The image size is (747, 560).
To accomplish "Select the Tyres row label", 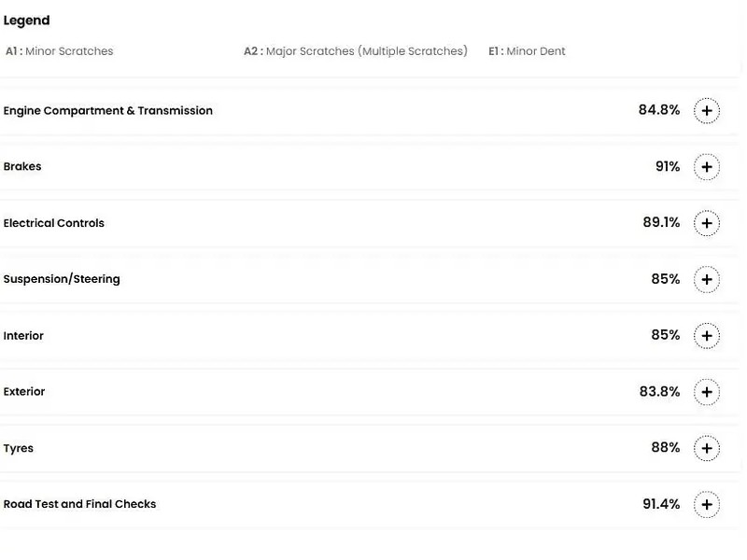I will coord(19,449).
